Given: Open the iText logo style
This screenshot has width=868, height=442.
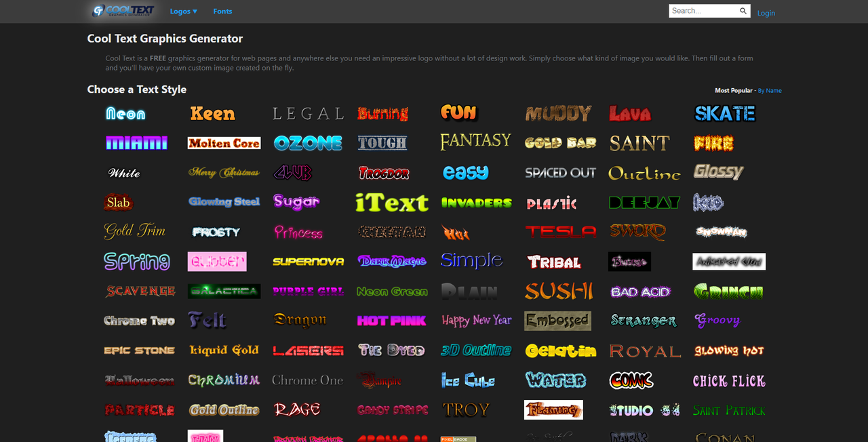Looking at the screenshot, I should pos(392,202).
